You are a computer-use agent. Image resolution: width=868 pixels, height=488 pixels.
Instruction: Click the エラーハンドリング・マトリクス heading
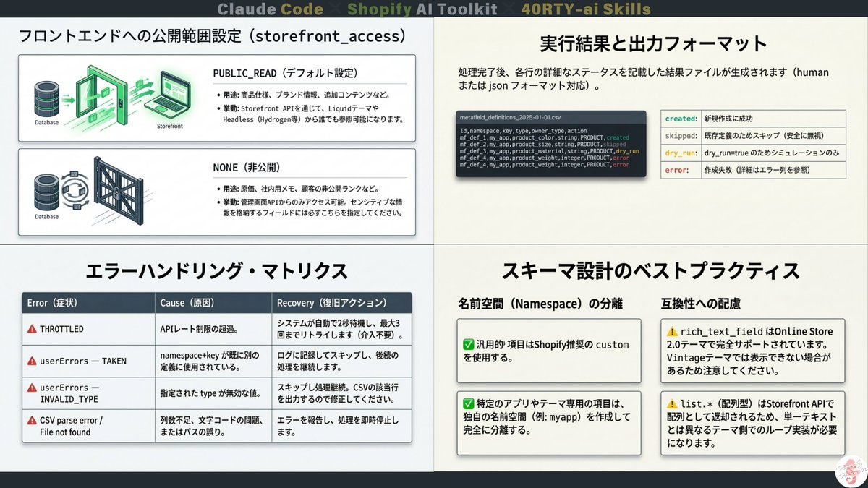tap(216, 271)
